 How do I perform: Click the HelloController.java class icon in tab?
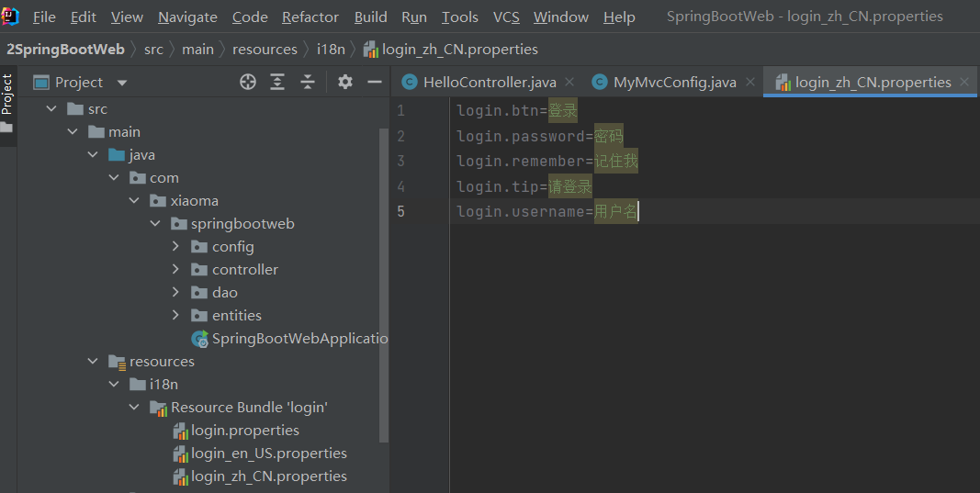click(410, 82)
